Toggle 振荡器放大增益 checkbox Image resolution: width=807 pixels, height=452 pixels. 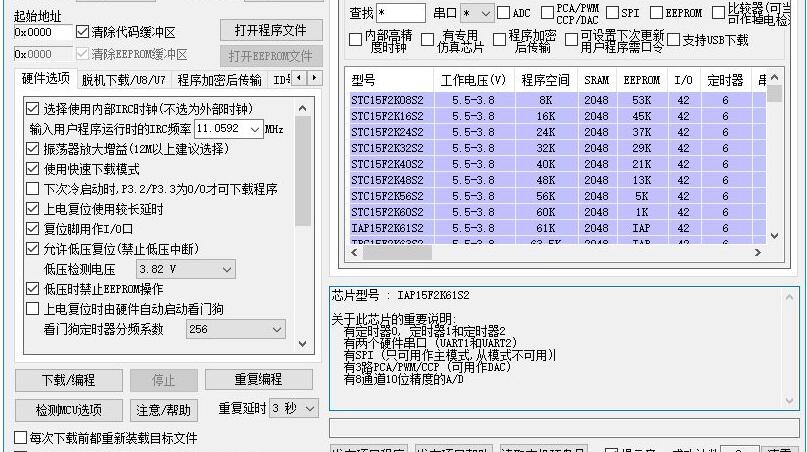point(32,149)
